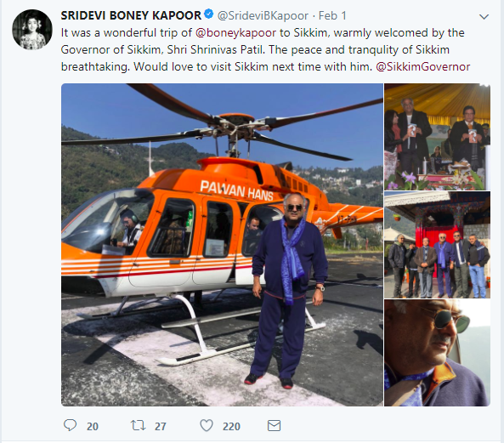504x443 pixels.
Task: Open the Sridevi profile avatar picture
Action: click(x=32, y=30)
